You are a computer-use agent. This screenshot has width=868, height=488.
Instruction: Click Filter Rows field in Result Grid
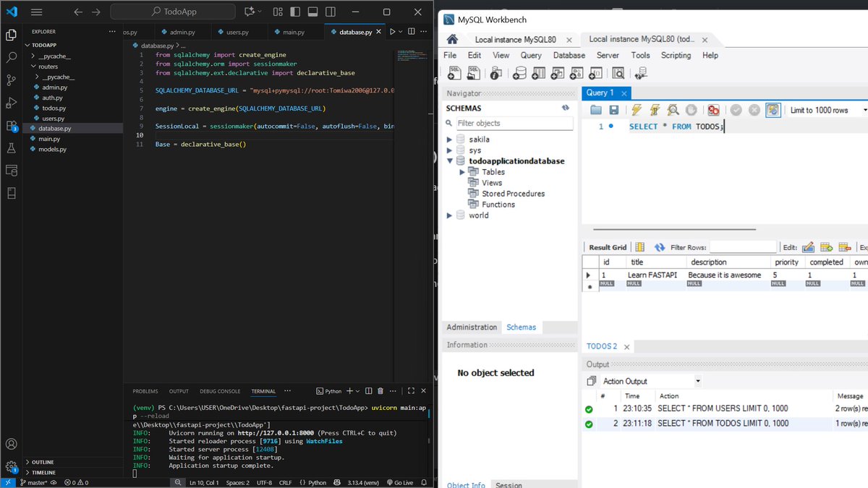coord(743,247)
